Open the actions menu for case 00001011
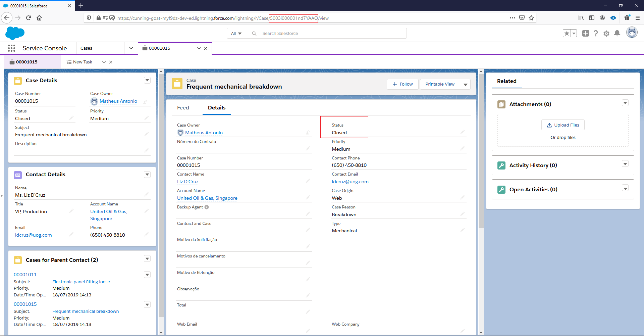Image resolution: width=644 pixels, height=336 pixels. pyautogui.click(x=147, y=275)
